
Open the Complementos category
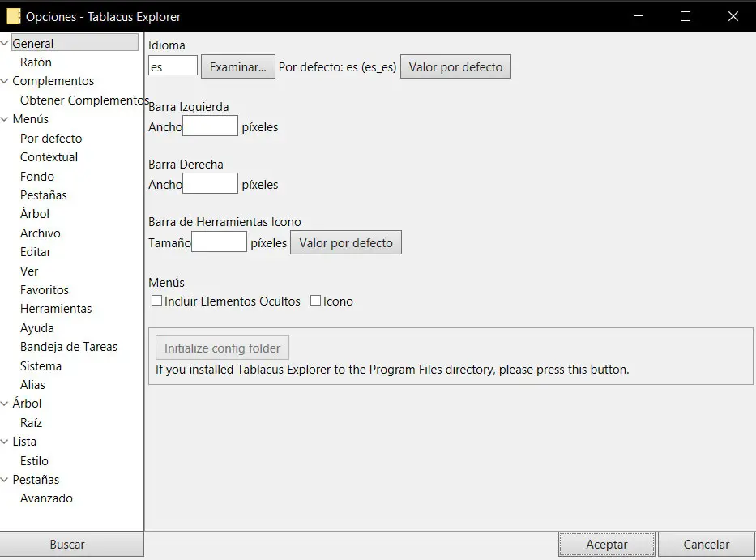tap(53, 81)
